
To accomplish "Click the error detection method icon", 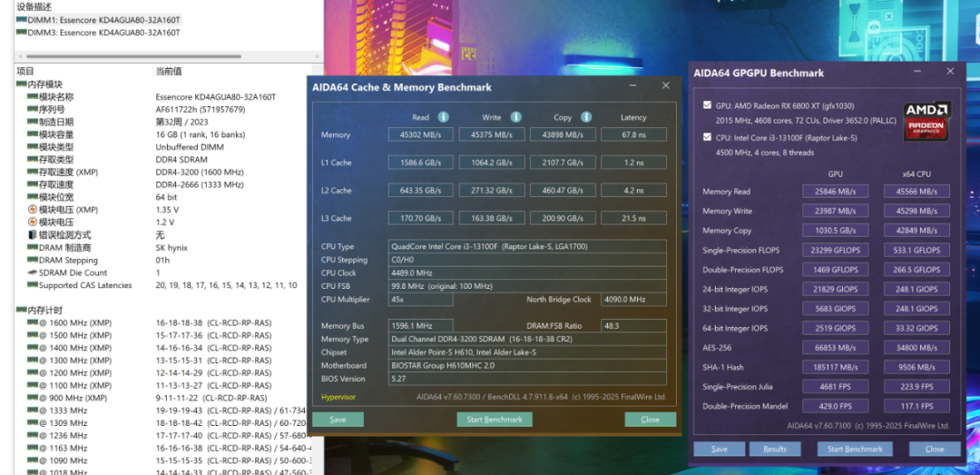I will coord(33,234).
